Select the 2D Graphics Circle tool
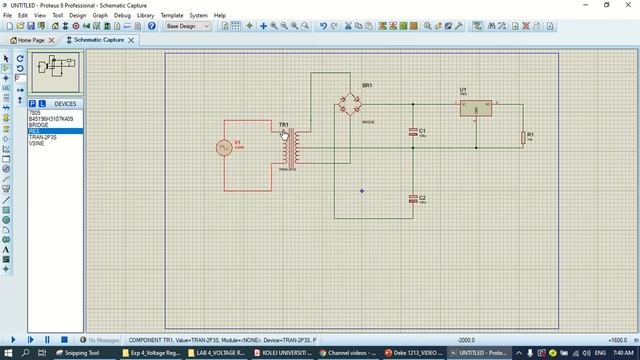The image size is (640, 360). (6, 220)
